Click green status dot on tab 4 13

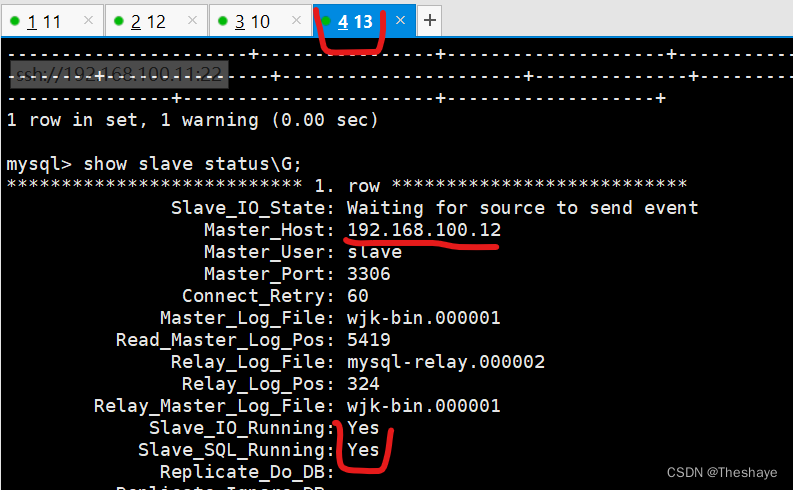(x=326, y=21)
